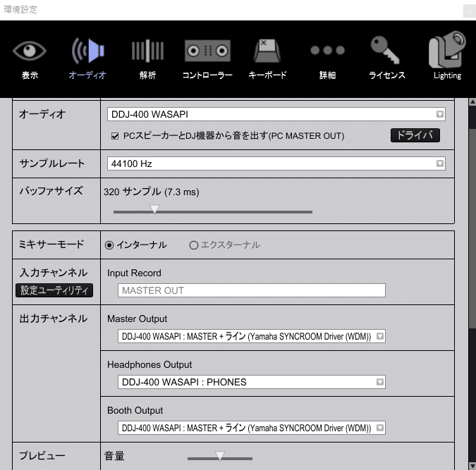Open the 詳細 three-dots icon
The height and width of the screenshot is (470, 476).
pos(327,50)
